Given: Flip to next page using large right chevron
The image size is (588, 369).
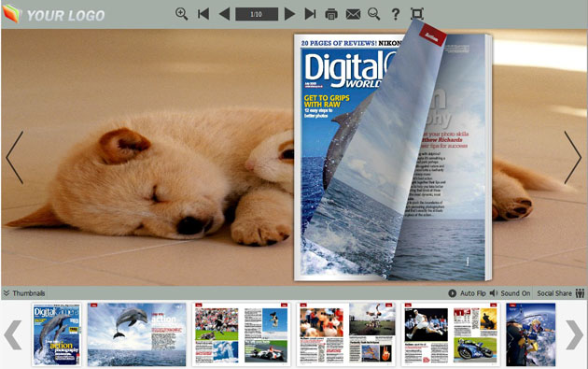Looking at the screenshot, I should click(573, 158).
